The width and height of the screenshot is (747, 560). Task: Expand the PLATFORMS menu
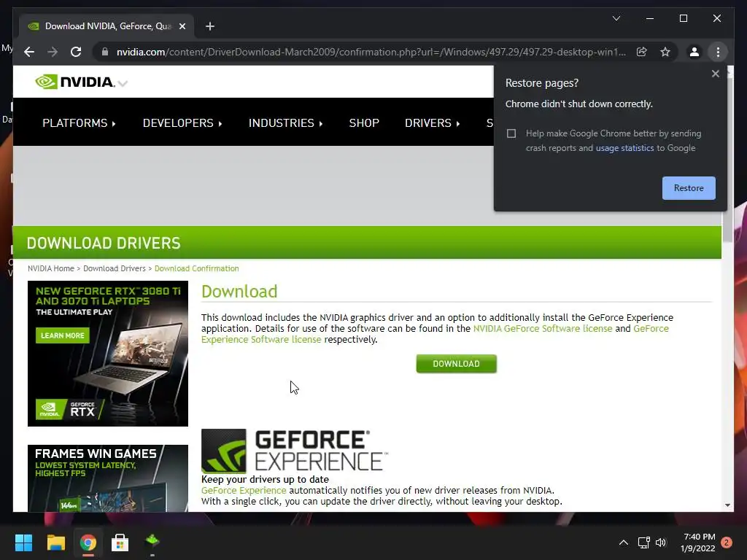click(79, 122)
